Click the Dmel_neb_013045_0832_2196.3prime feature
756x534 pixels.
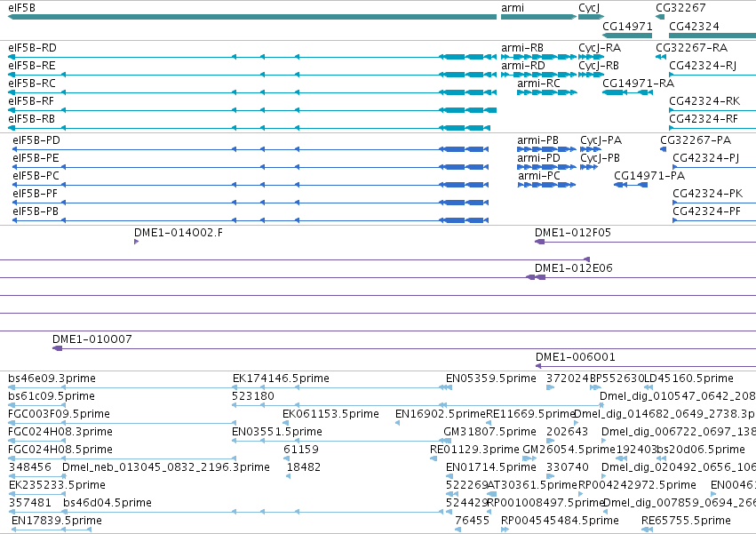pyautogui.click(x=65, y=476)
